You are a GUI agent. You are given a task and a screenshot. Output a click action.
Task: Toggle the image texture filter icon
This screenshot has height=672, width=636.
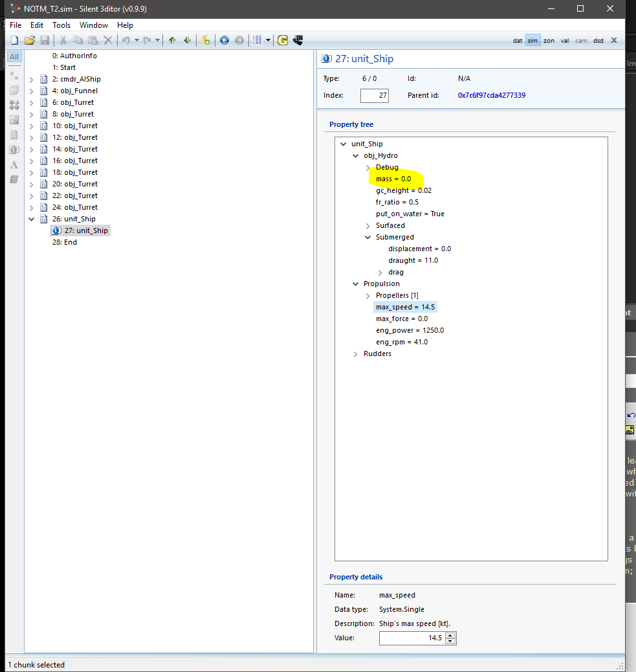tap(14, 120)
